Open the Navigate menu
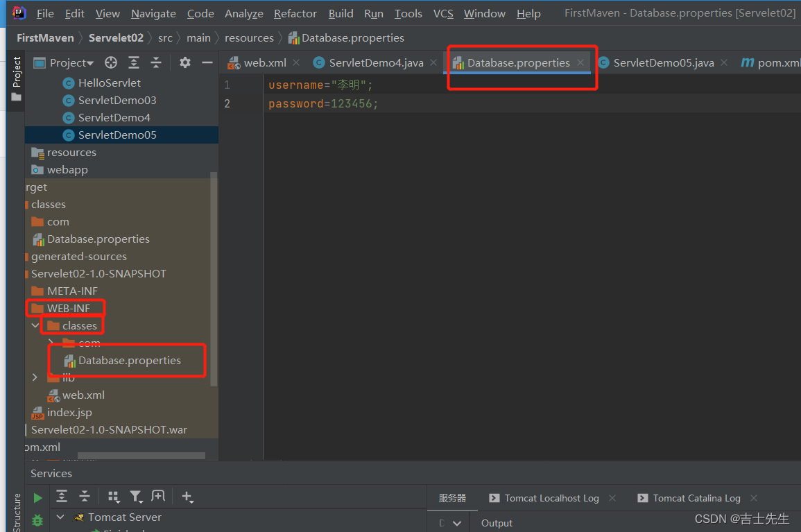This screenshot has width=801, height=532. click(153, 13)
